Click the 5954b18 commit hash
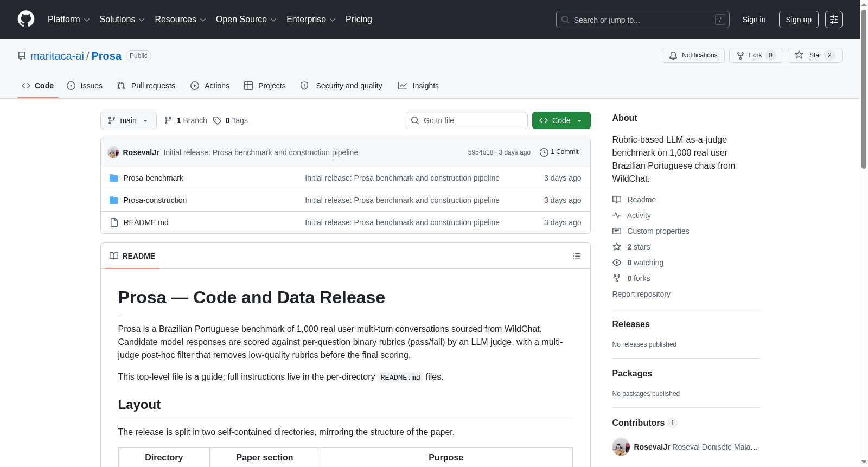 [481, 152]
